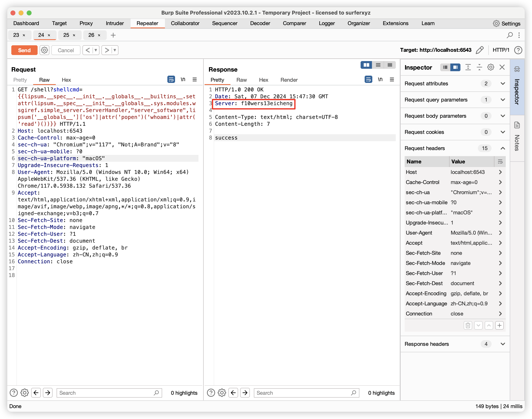The image size is (532, 419).
Task: Open Burp Settings
Action: click(507, 23)
